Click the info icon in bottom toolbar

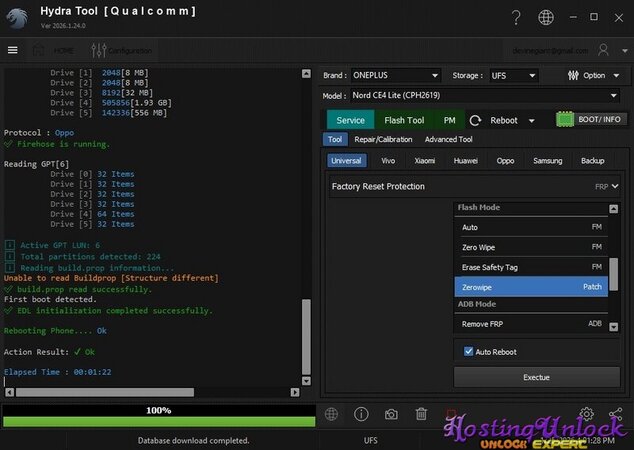tap(361, 414)
